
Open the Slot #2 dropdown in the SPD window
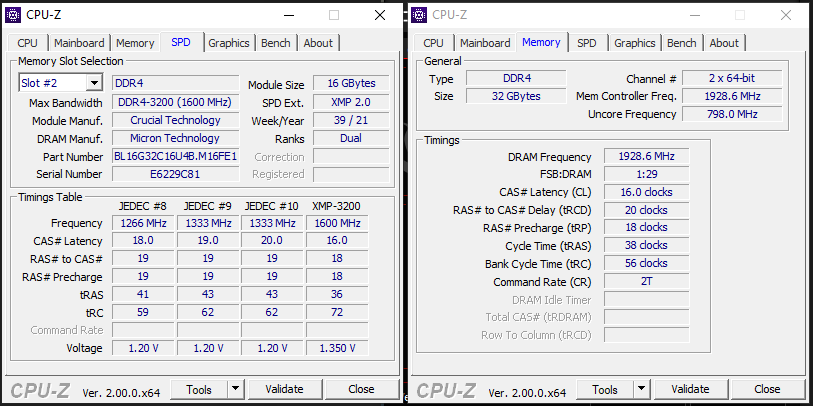coord(94,83)
